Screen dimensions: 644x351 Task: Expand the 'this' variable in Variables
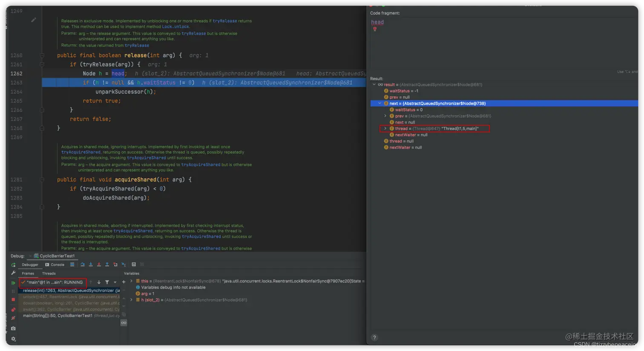point(131,281)
